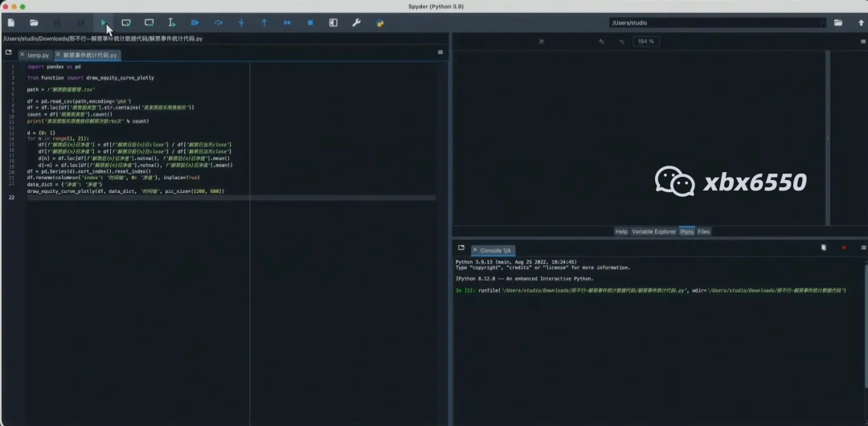Click the 194 % zoom field

point(645,42)
